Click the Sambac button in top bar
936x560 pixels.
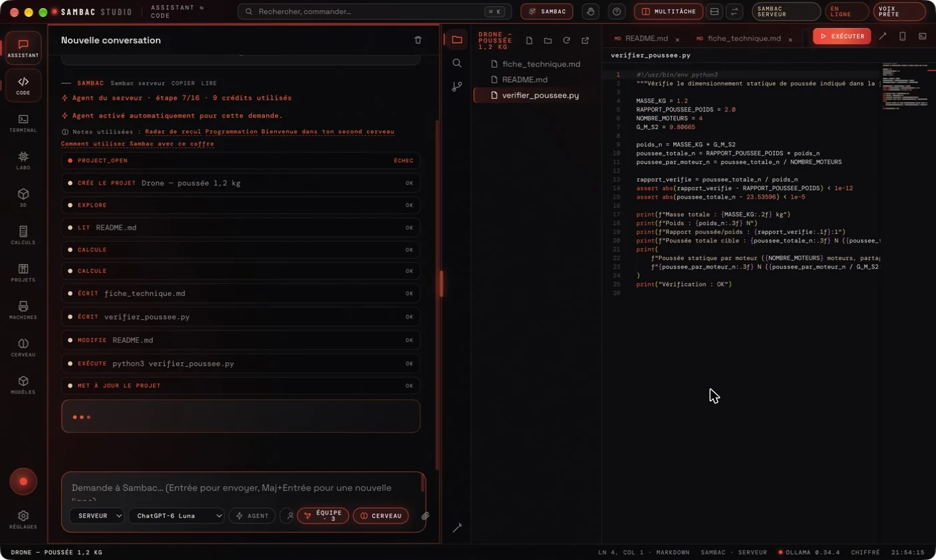click(547, 11)
